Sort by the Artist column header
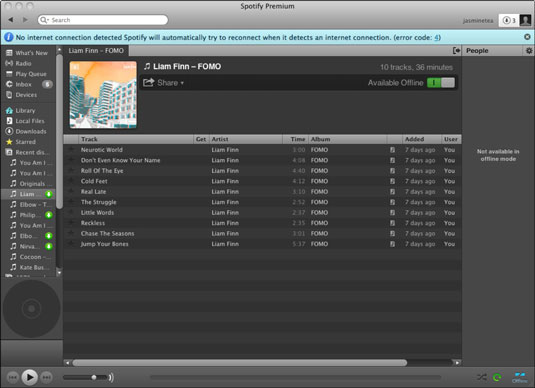The width and height of the screenshot is (535, 388). (246, 139)
